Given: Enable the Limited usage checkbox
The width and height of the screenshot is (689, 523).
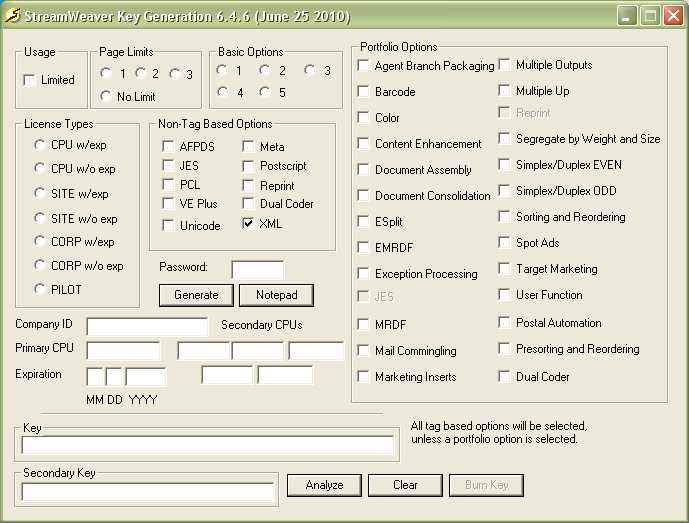Looking at the screenshot, I should point(30,80).
